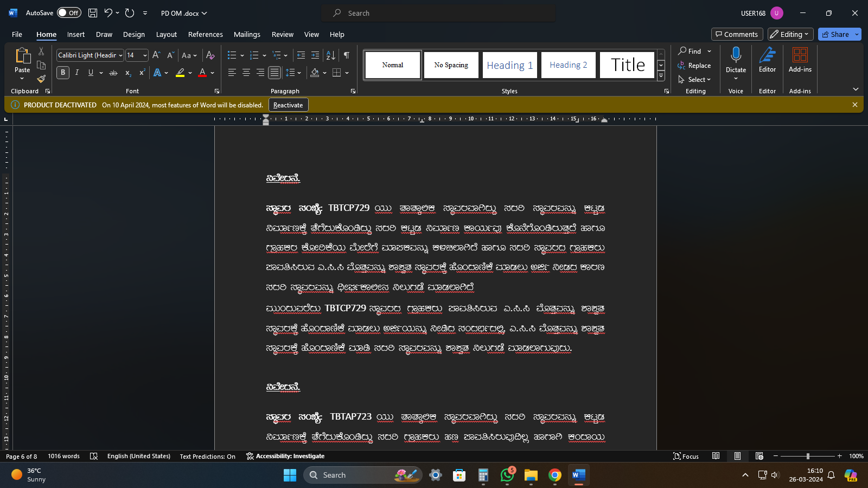Screen dimensions: 868x488
Task: Apply strikethrough formatting
Action: [x=113, y=73]
